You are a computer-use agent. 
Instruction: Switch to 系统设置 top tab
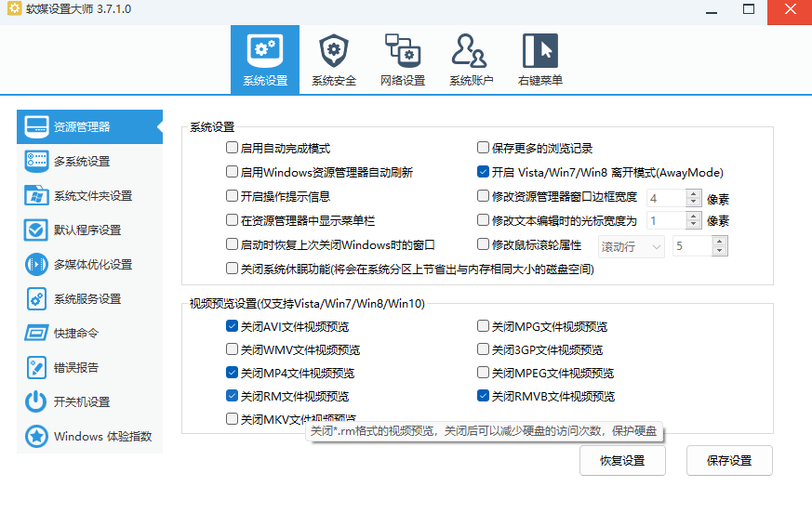pyautogui.click(x=265, y=59)
